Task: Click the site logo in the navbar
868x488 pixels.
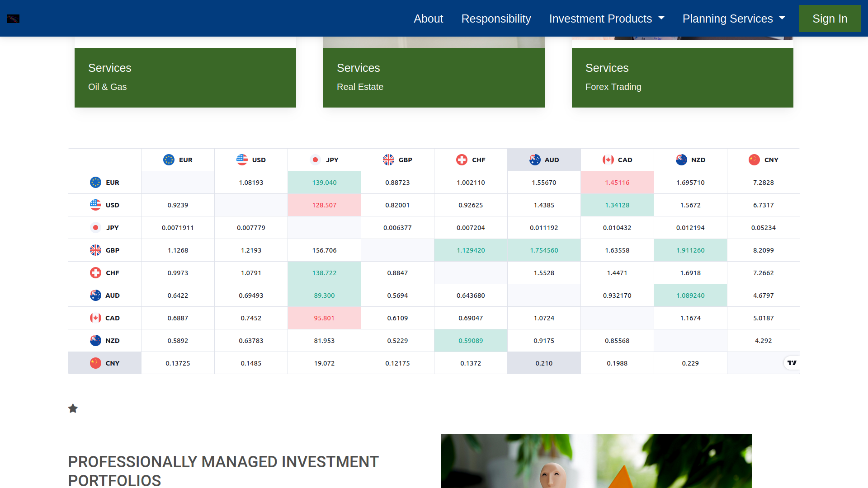Action: (13, 19)
